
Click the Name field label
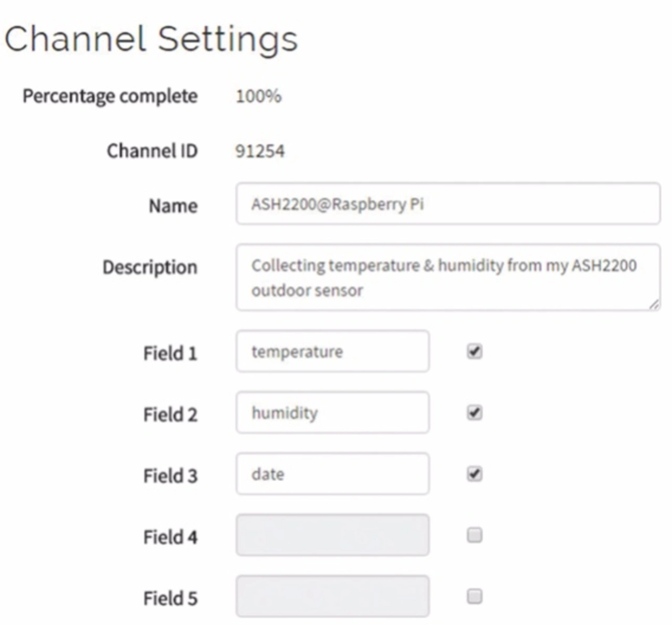[x=173, y=205]
